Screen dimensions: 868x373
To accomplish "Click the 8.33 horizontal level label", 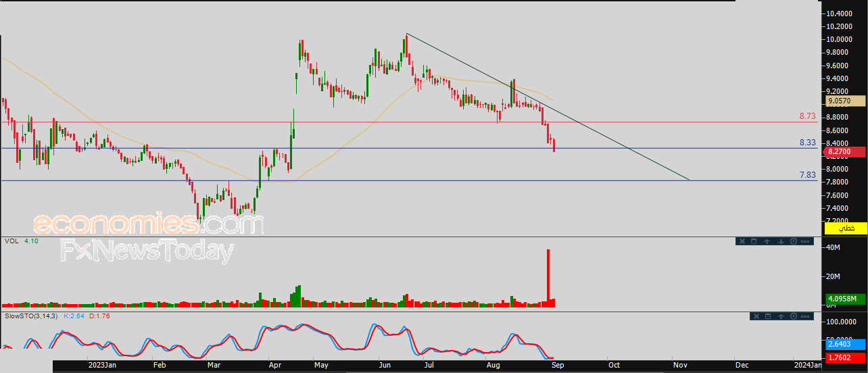I will tap(807, 143).
